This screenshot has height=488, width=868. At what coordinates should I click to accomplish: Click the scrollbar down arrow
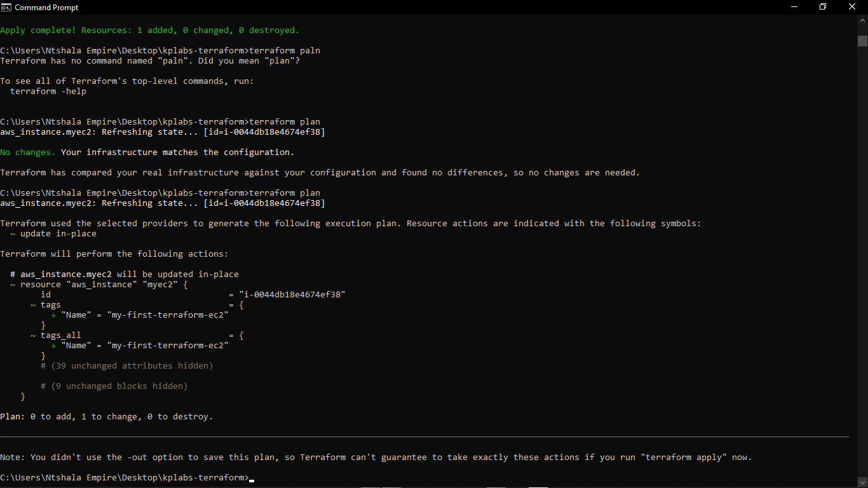pos(863,482)
